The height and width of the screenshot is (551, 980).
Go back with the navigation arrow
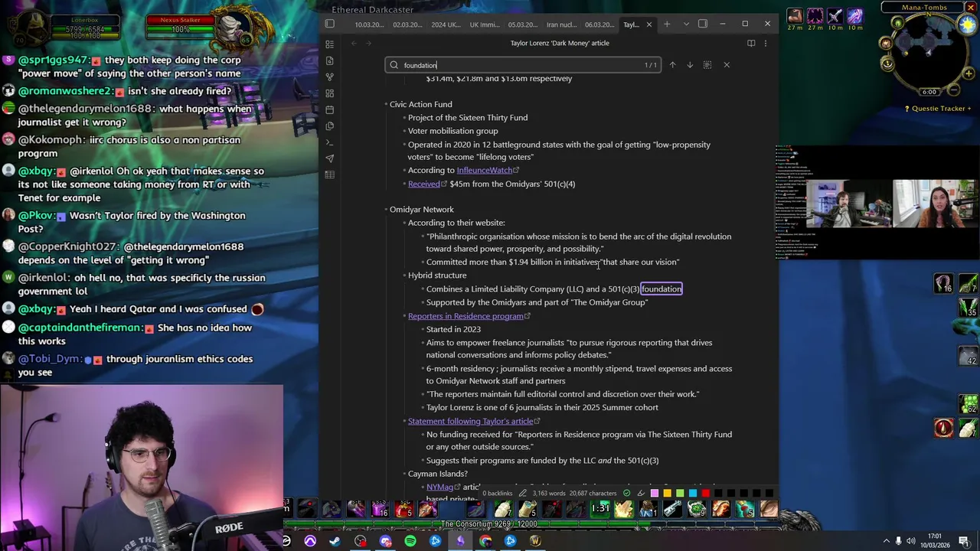[354, 43]
